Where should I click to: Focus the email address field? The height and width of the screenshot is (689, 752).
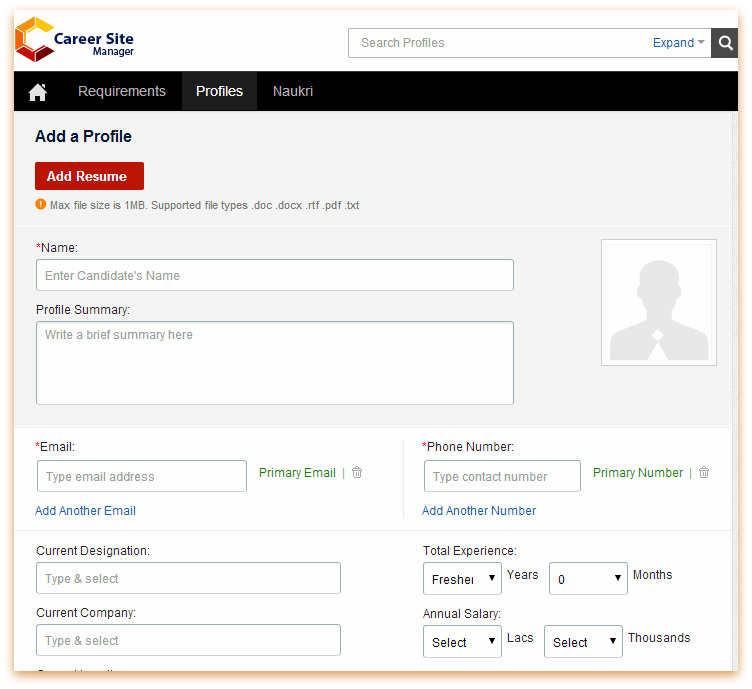pos(142,476)
